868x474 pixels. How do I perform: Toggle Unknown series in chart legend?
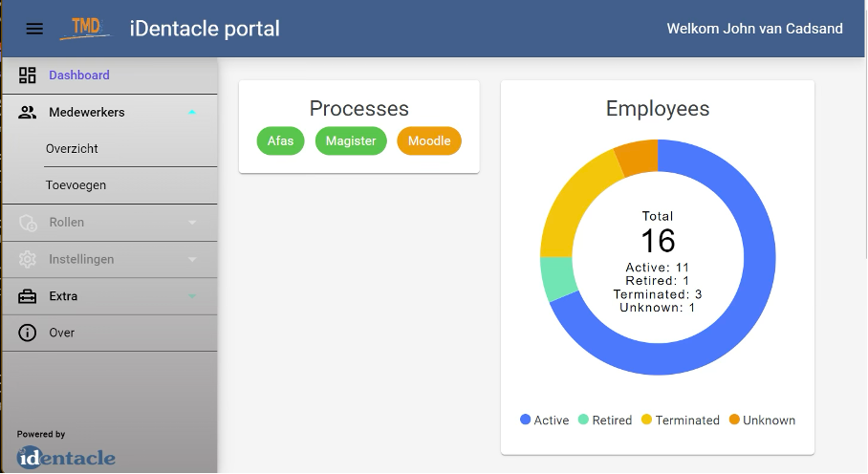[x=762, y=420]
